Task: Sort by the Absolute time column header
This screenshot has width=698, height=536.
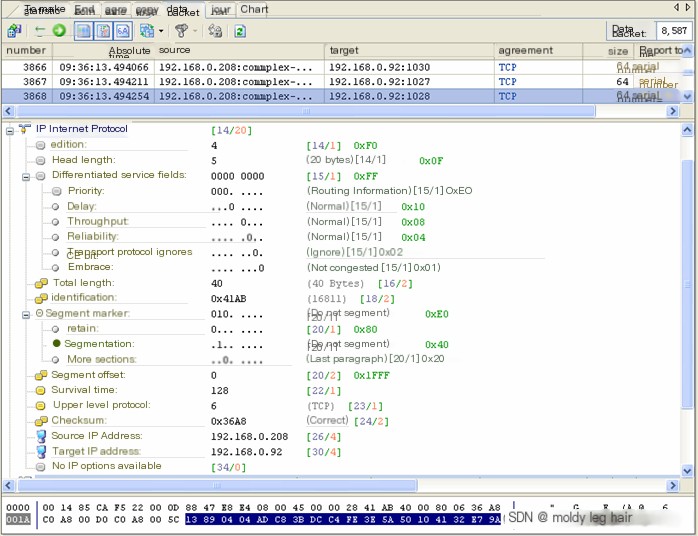Action: (x=103, y=51)
